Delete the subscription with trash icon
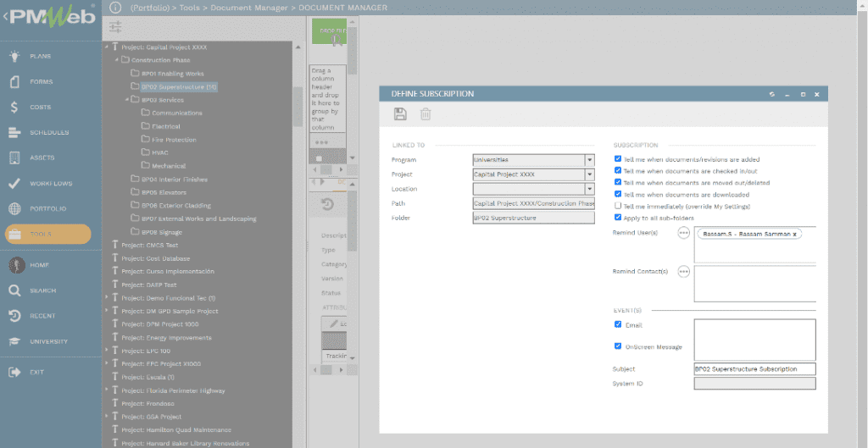Screen dimensions: 868x448 coord(426,114)
